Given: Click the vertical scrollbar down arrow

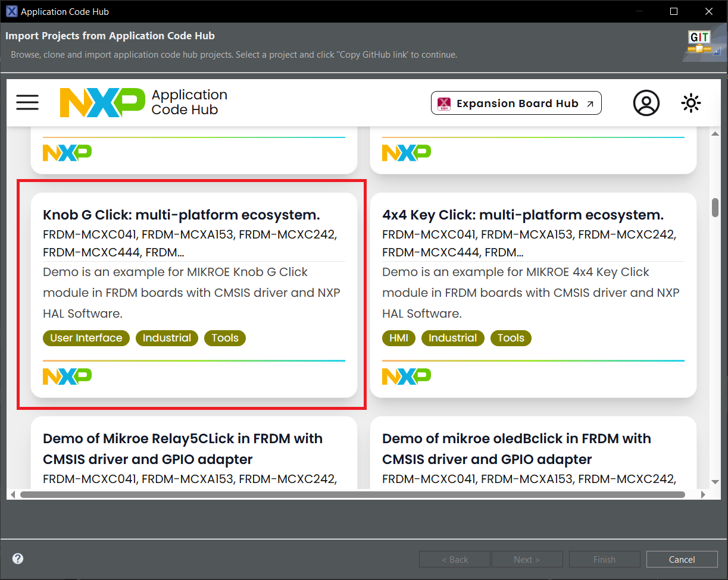Looking at the screenshot, I should [715, 481].
